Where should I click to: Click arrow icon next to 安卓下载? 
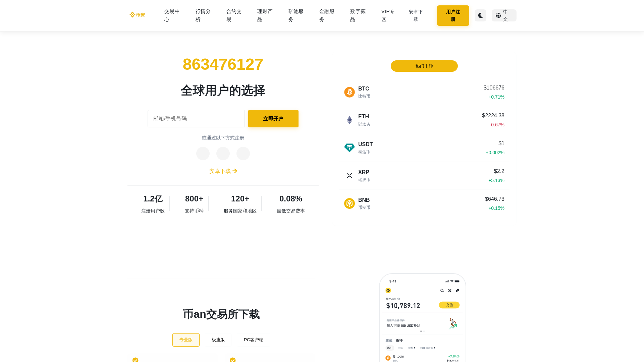tap(235, 171)
